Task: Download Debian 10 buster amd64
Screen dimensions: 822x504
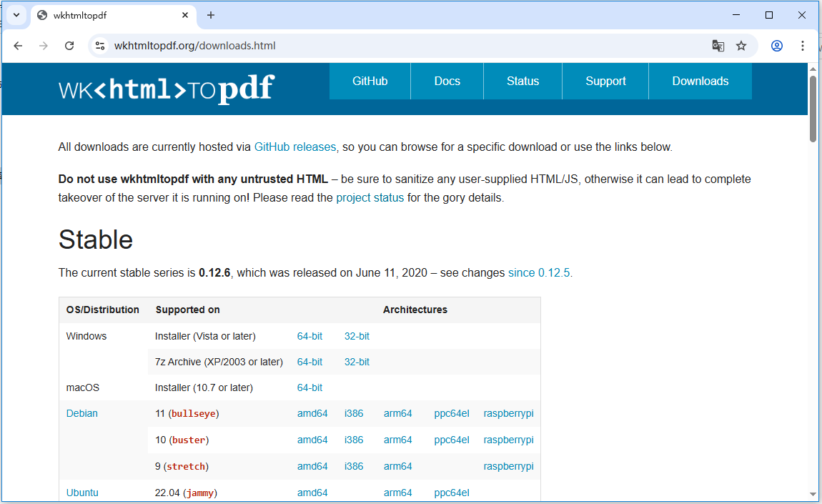Action: 312,440
